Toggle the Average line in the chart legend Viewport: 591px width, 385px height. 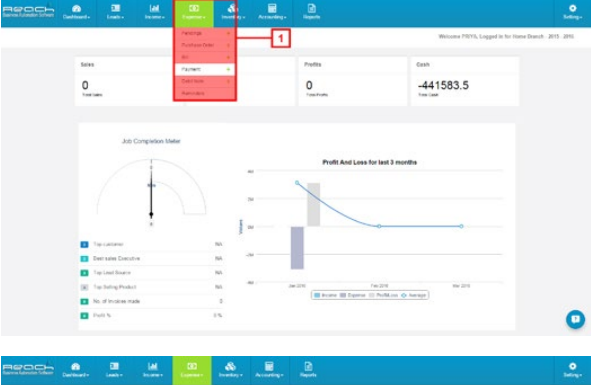pyautogui.click(x=413, y=295)
